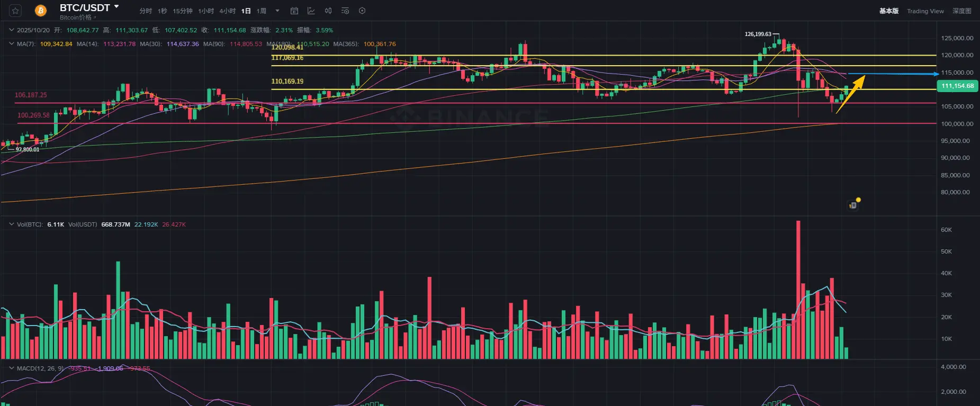Select the 1日 daily interval
The height and width of the screenshot is (406, 980).
coord(246,11)
